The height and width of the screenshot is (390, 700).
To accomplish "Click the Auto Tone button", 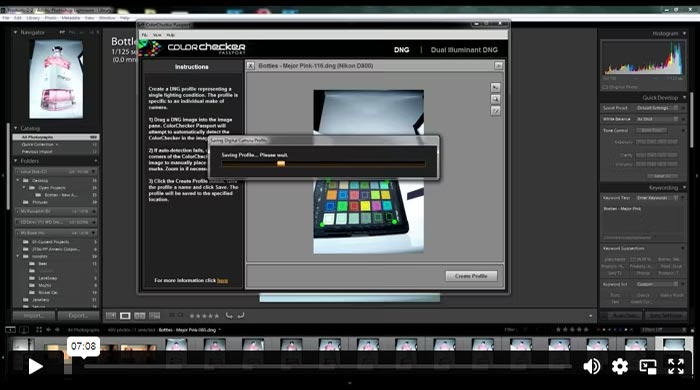I will point(652,130).
